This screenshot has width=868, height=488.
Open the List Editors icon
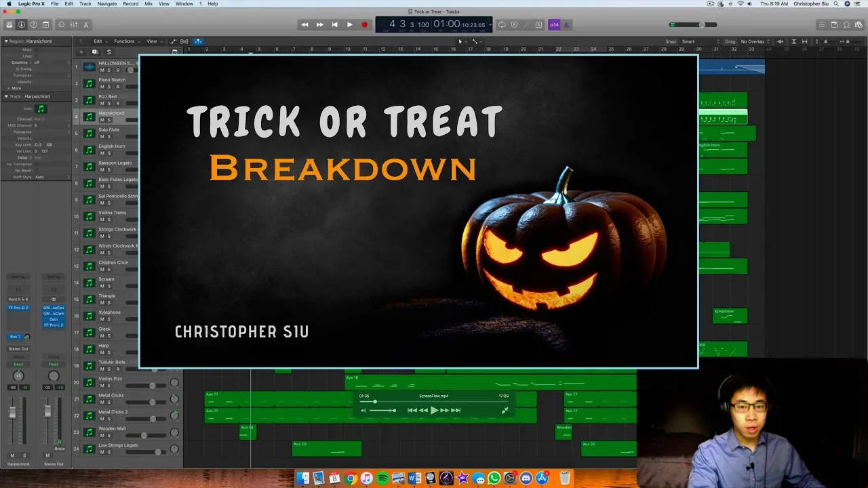[822, 24]
